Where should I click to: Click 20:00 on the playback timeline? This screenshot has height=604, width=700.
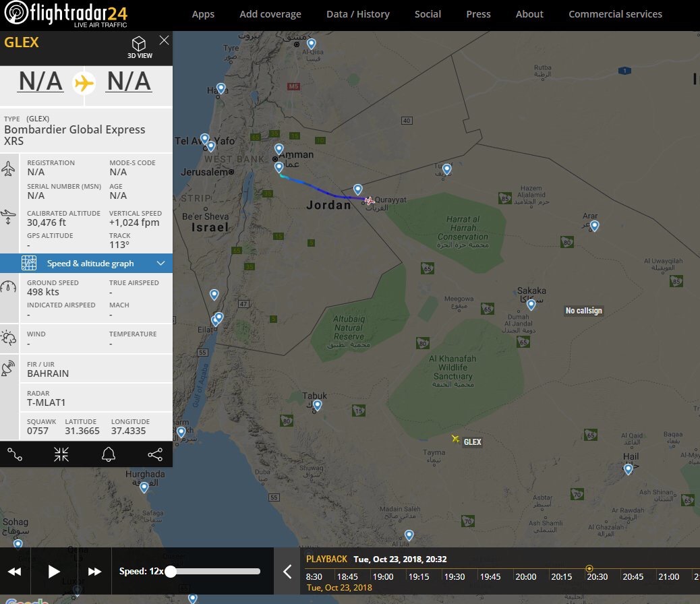tap(526, 576)
